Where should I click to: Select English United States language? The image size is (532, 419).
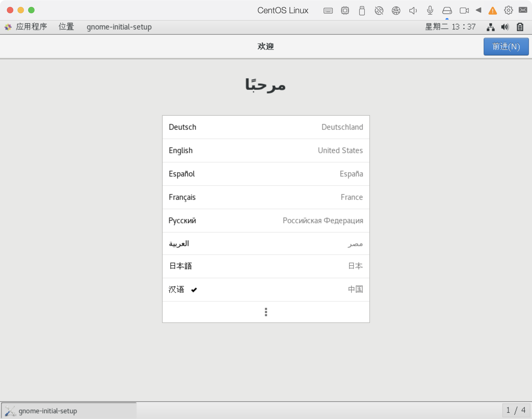(266, 151)
